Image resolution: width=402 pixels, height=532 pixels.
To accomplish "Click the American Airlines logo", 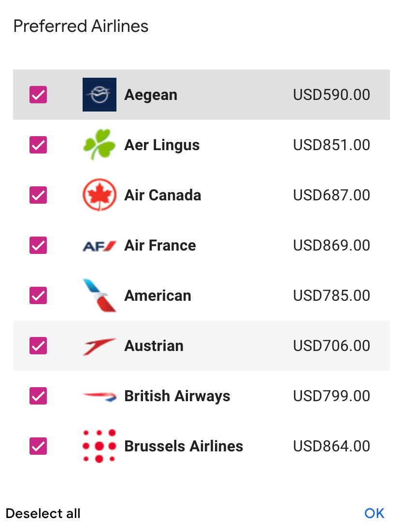I will [100, 295].
